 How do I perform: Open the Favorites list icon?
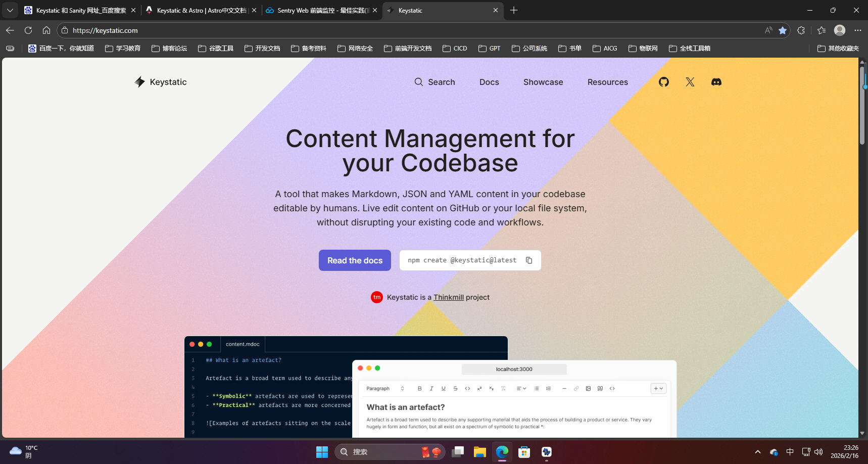tap(822, 30)
